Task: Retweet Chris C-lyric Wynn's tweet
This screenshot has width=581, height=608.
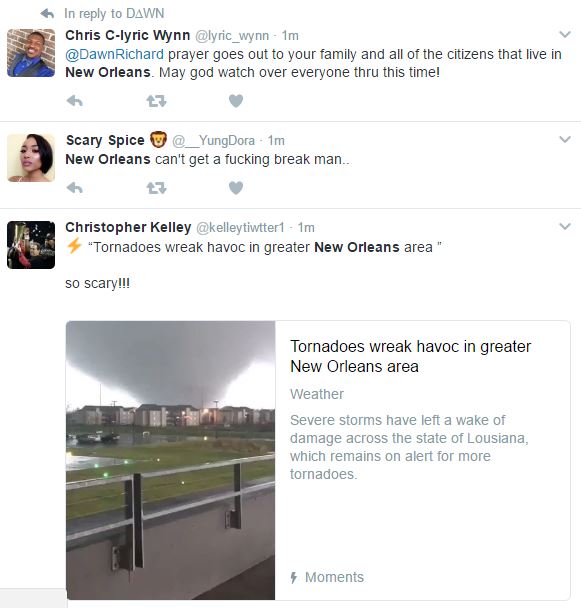Action: [x=156, y=101]
